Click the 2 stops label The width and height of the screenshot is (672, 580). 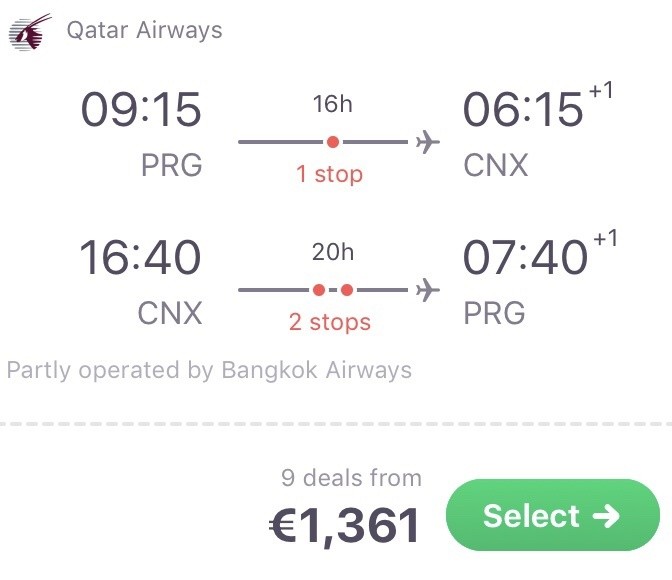tap(330, 322)
